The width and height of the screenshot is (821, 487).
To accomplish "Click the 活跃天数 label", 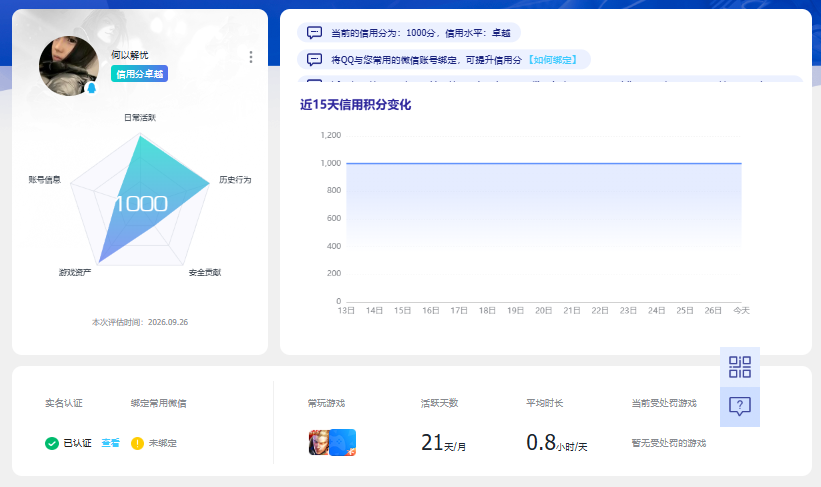I will coord(439,403).
